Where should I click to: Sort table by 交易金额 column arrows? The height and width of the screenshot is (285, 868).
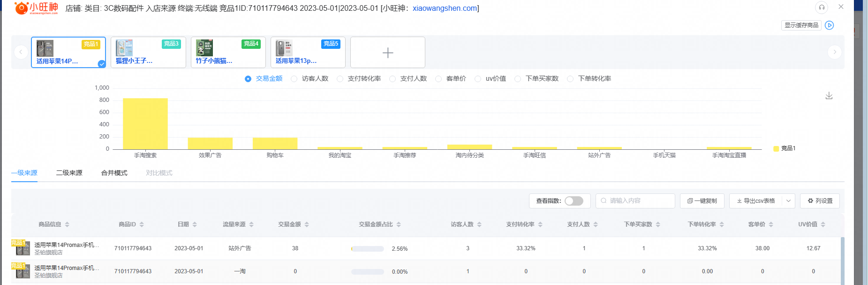307,224
